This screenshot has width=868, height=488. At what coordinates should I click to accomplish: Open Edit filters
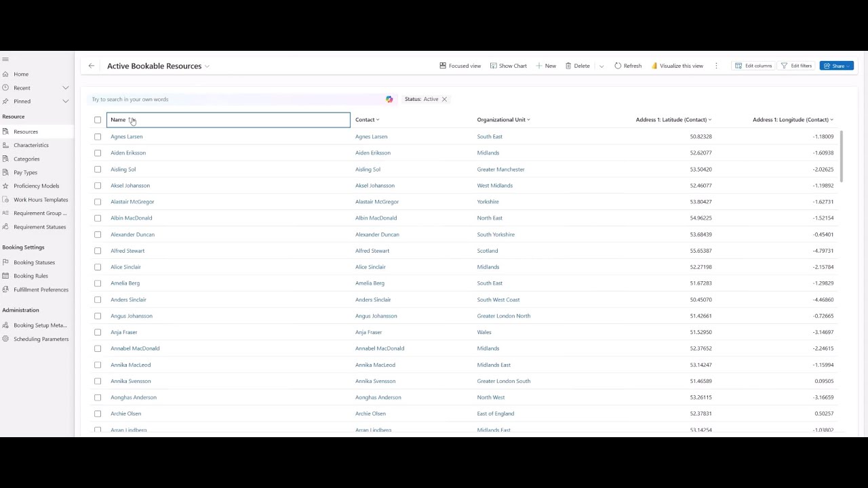click(x=796, y=66)
